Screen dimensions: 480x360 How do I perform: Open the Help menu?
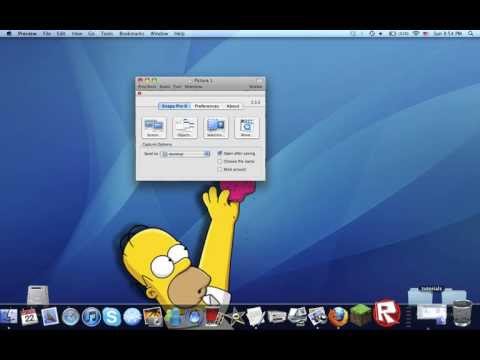point(179,34)
